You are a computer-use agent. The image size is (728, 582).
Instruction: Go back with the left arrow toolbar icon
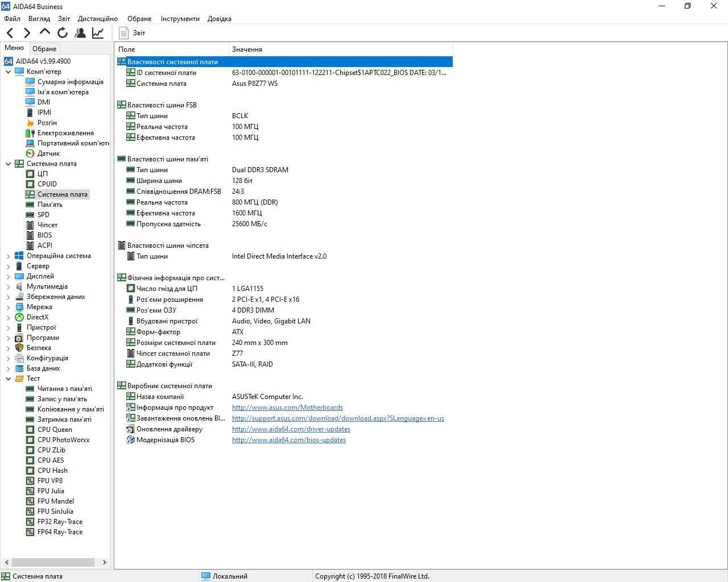coord(10,33)
